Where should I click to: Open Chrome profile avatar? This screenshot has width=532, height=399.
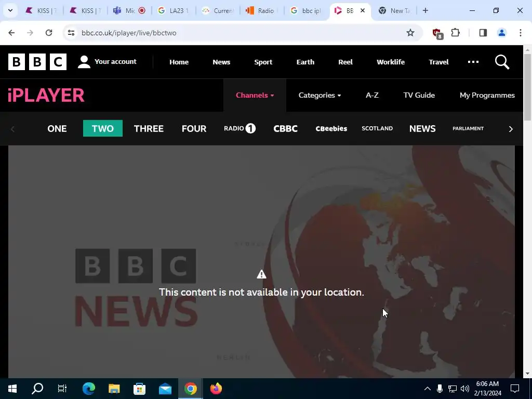coord(502,33)
